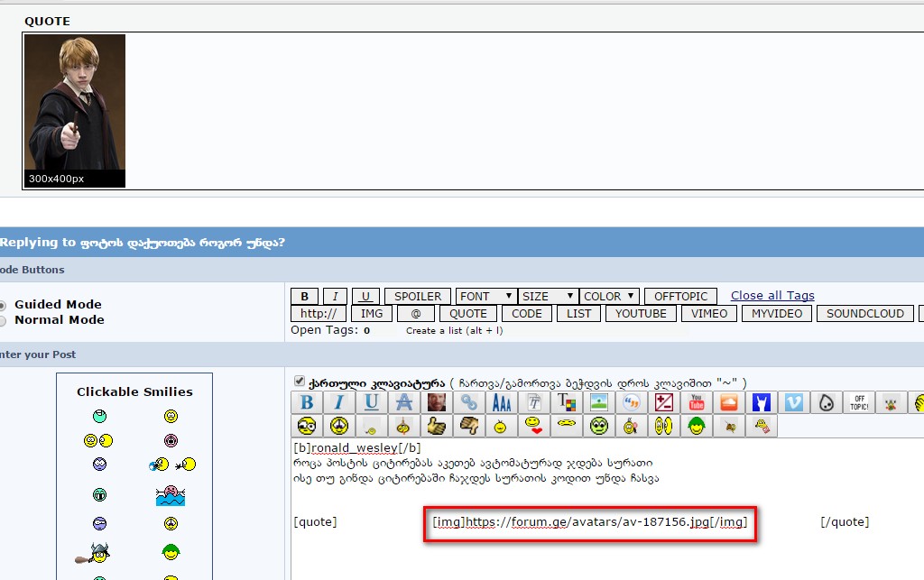
Task: Click the red plus-minus icon
Action: tap(663, 403)
